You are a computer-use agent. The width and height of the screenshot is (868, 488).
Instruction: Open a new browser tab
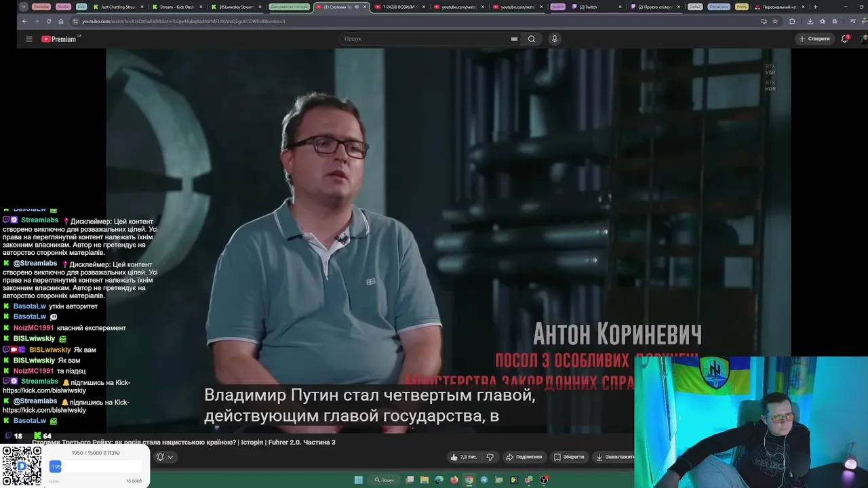pos(815,7)
